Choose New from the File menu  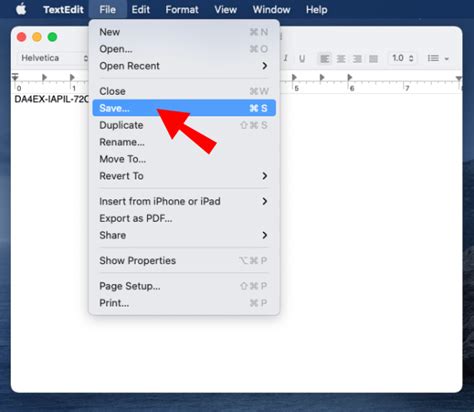tap(184, 32)
